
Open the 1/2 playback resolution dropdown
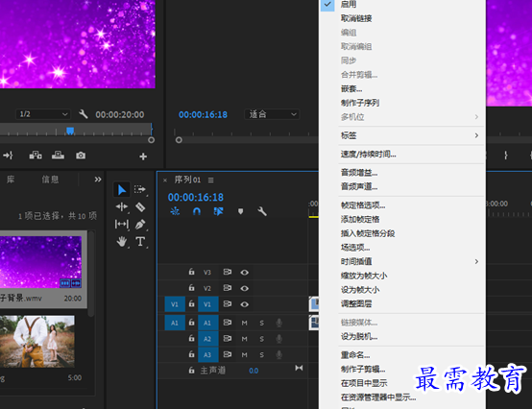pos(43,114)
